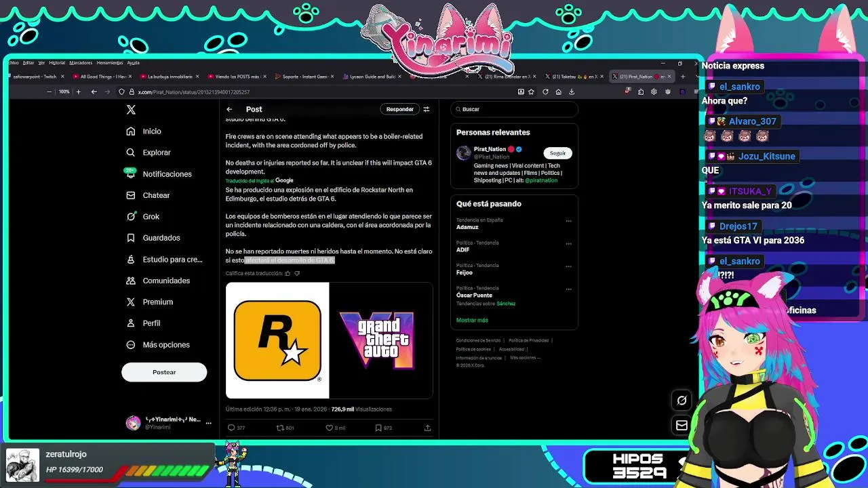Click the X logo in the sidebar
868x488 pixels.
[x=131, y=109]
